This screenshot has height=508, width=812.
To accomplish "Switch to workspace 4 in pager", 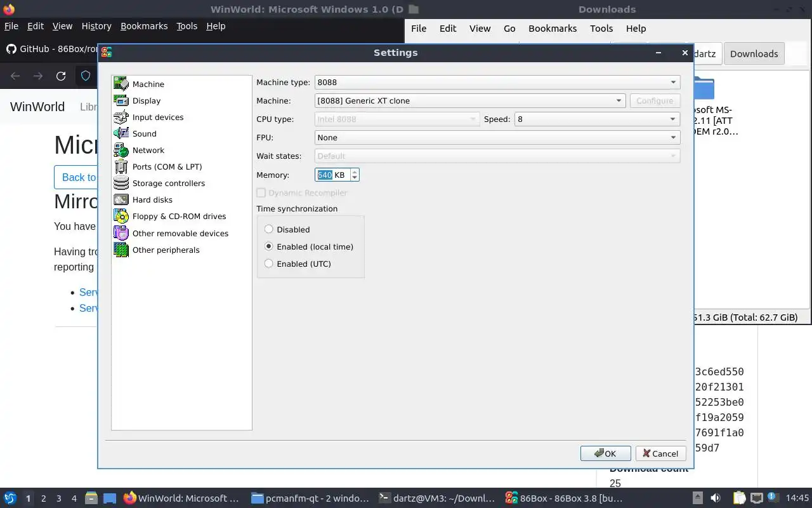I will pos(74,498).
